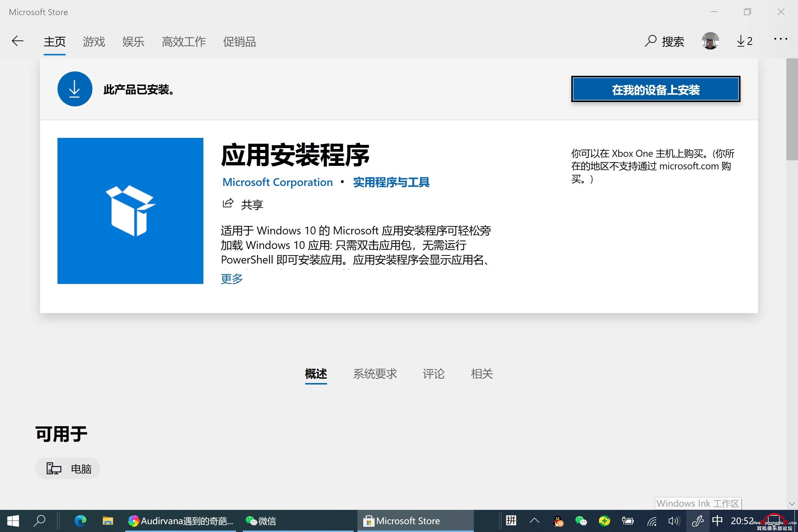Open the Windows Start menu
The height and width of the screenshot is (532, 798).
coord(13,521)
